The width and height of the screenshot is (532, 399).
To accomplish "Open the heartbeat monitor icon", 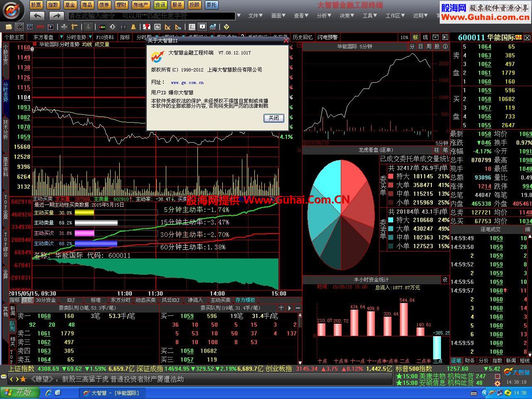I will click(x=158, y=27).
